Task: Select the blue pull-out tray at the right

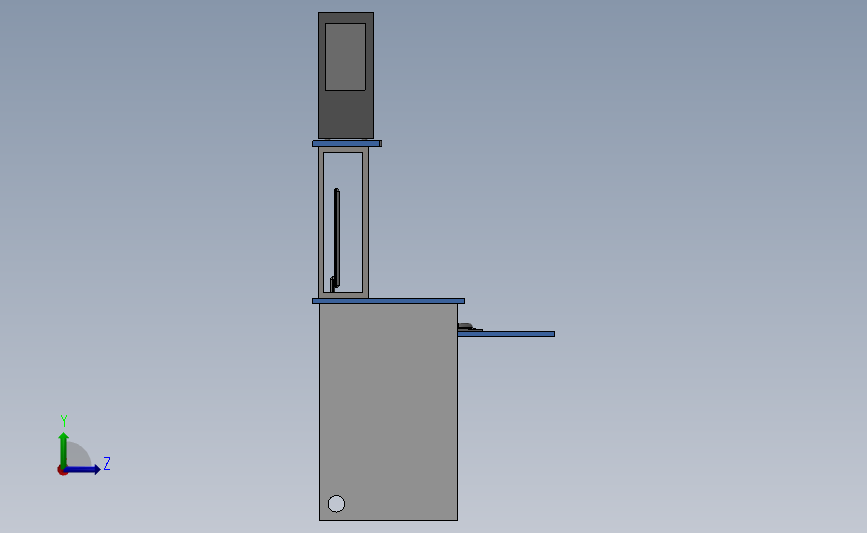Action: 506,334
